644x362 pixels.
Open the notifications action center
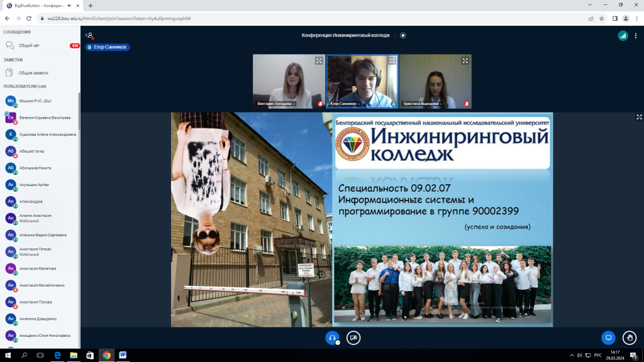(x=634, y=356)
